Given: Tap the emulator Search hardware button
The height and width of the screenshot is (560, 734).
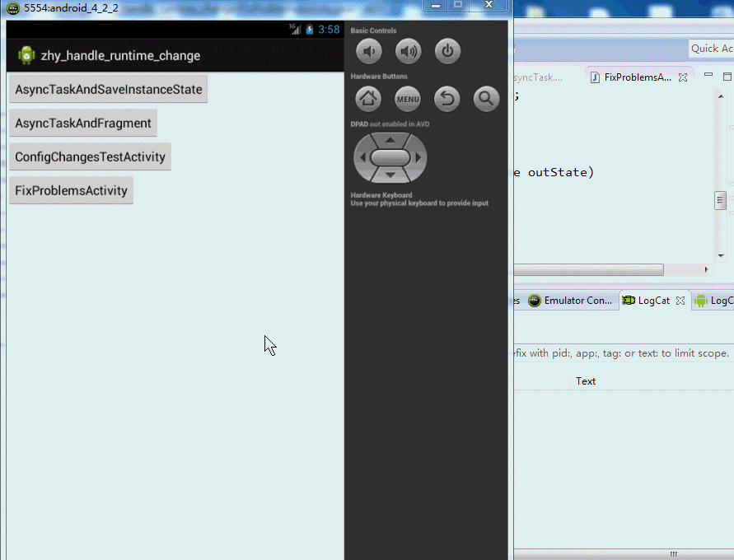Looking at the screenshot, I should (486, 99).
